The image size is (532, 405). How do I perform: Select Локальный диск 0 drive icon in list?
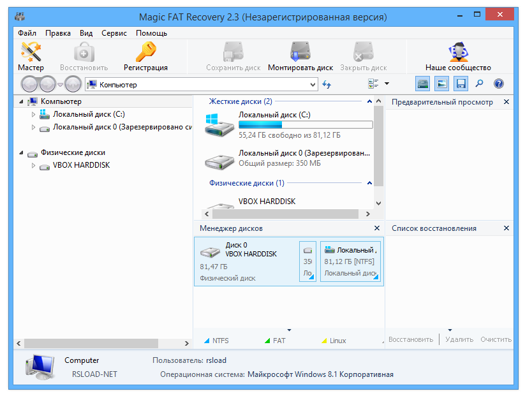pyautogui.click(x=219, y=162)
